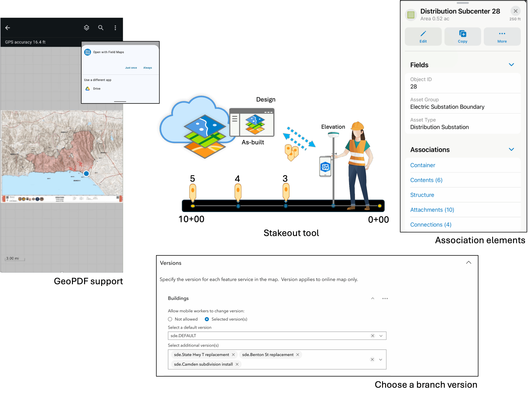The height and width of the screenshot is (397, 532).
Task: Tap the Field Maps app icon in the dialog
Action: [87, 52]
